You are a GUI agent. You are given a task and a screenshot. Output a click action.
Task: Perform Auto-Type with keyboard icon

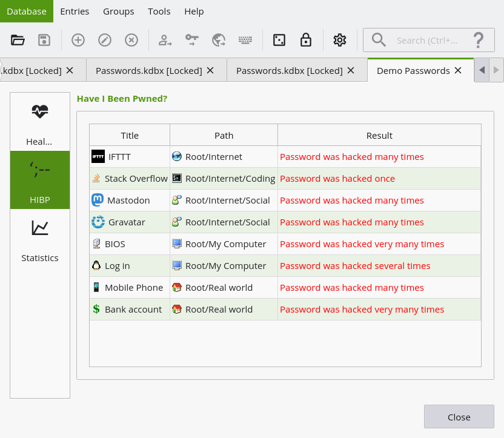pos(245,40)
